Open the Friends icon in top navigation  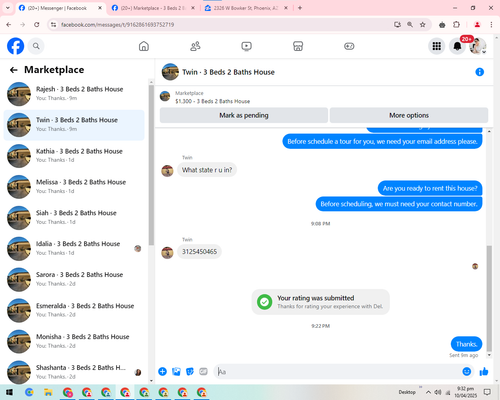[x=195, y=46]
